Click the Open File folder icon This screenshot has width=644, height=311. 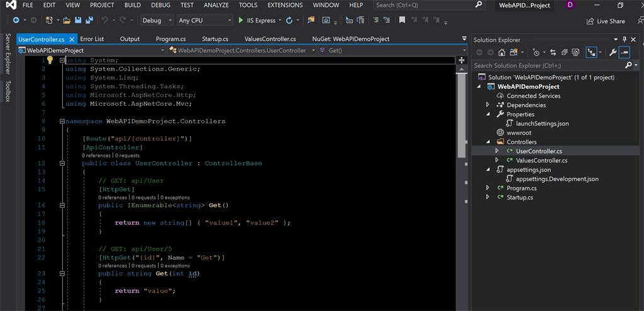67,20
